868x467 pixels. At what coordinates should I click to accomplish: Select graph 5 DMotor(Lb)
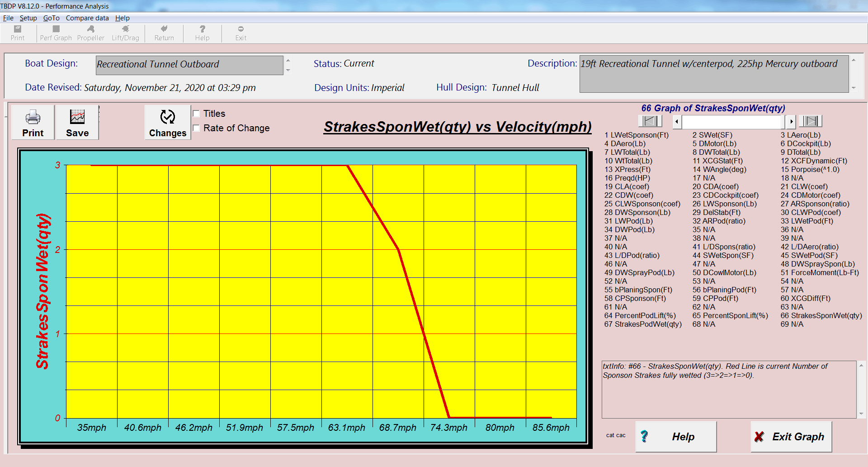tap(714, 143)
